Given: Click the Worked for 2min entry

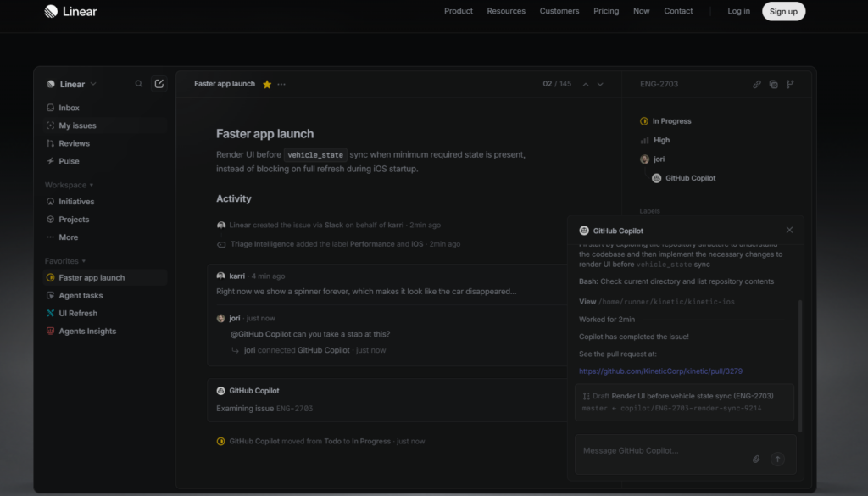Looking at the screenshot, I should [607, 320].
